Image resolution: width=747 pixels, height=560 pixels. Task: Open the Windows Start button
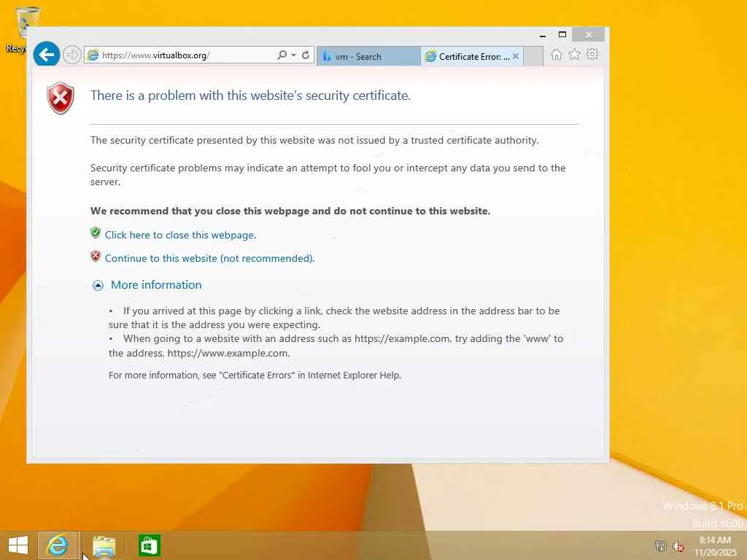[x=18, y=545]
